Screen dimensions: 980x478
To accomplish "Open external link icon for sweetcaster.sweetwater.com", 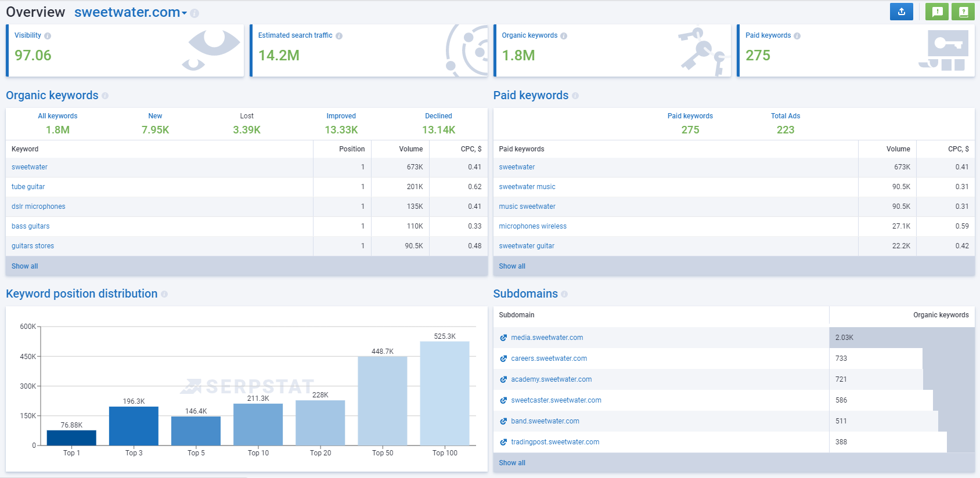I will point(503,400).
